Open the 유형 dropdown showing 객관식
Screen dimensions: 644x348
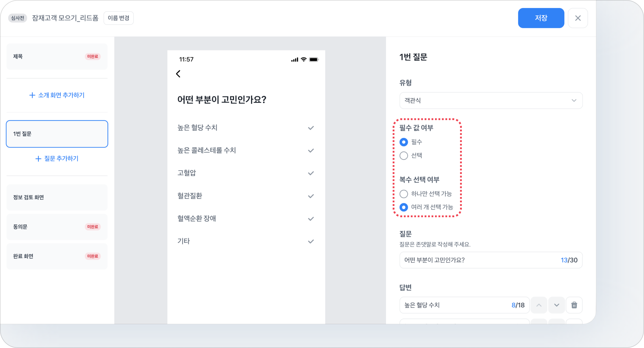coord(491,100)
